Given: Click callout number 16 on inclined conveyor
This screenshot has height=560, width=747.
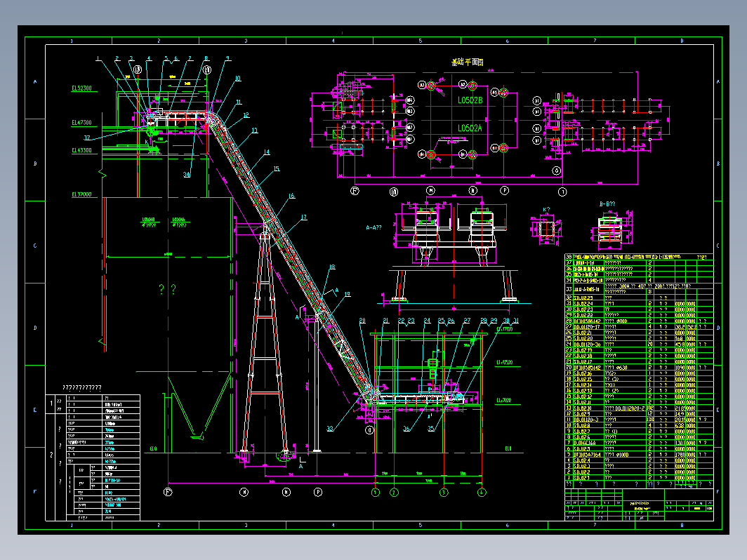Looking at the screenshot, I should coord(291,196).
